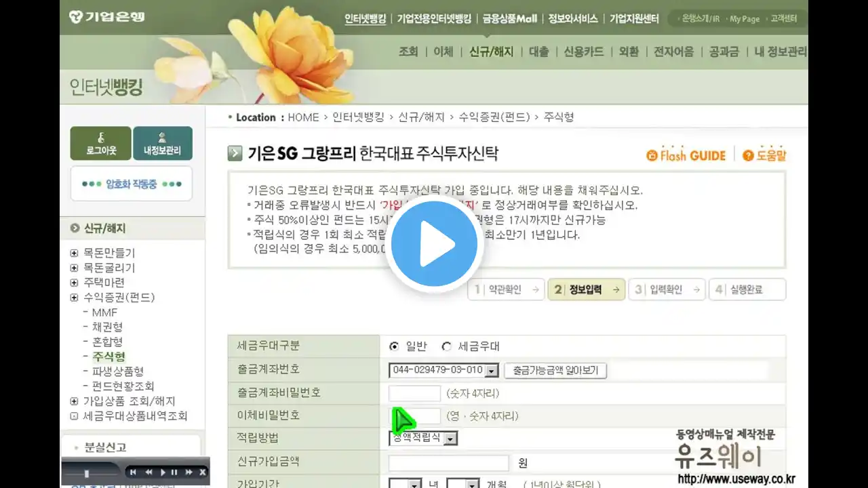Click the large blue video play button

point(434,245)
